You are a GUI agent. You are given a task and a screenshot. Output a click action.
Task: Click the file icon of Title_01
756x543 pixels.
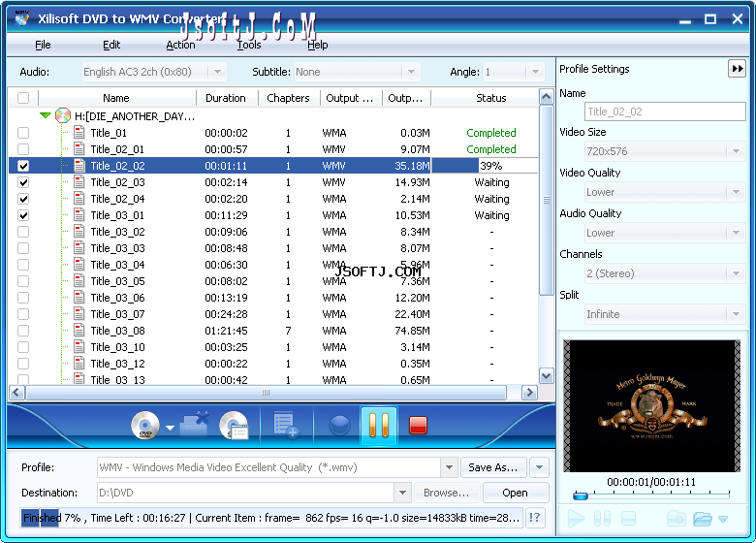(x=79, y=133)
